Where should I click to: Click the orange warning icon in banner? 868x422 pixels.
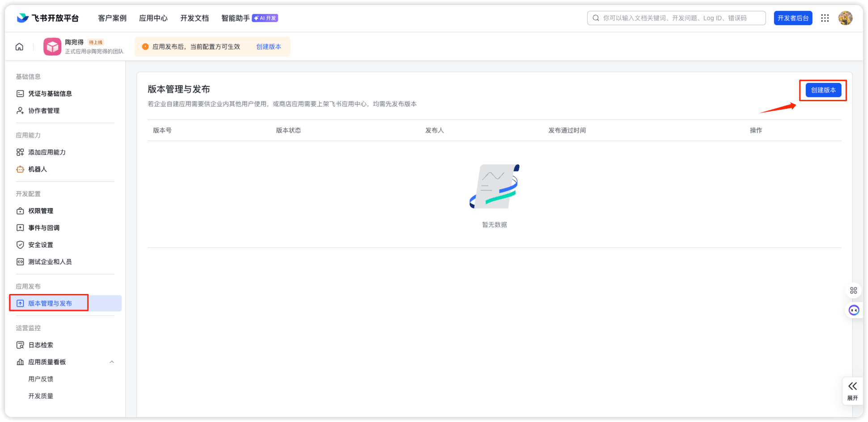click(145, 47)
